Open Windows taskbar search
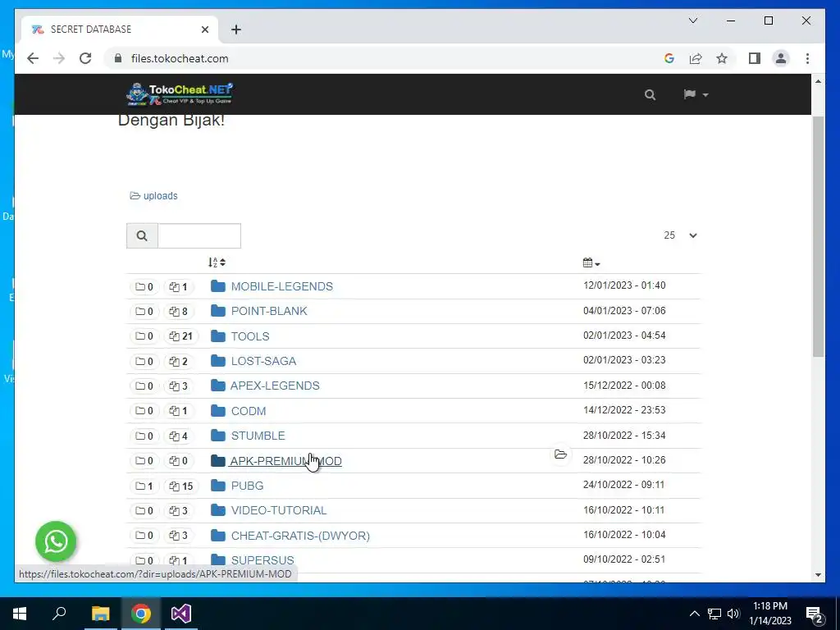Image resolution: width=840 pixels, height=630 pixels. pos(59,614)
